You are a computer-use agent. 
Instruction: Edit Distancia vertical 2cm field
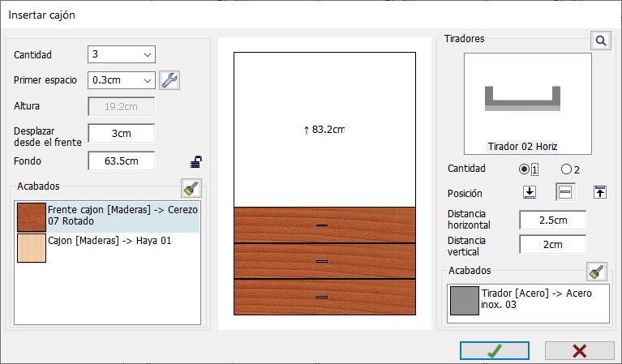[552, 245]
